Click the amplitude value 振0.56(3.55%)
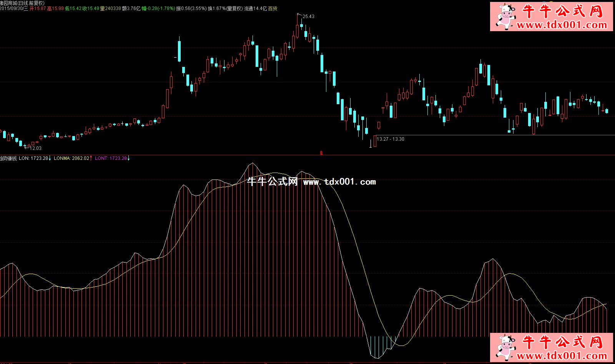 tap(191, 8)
